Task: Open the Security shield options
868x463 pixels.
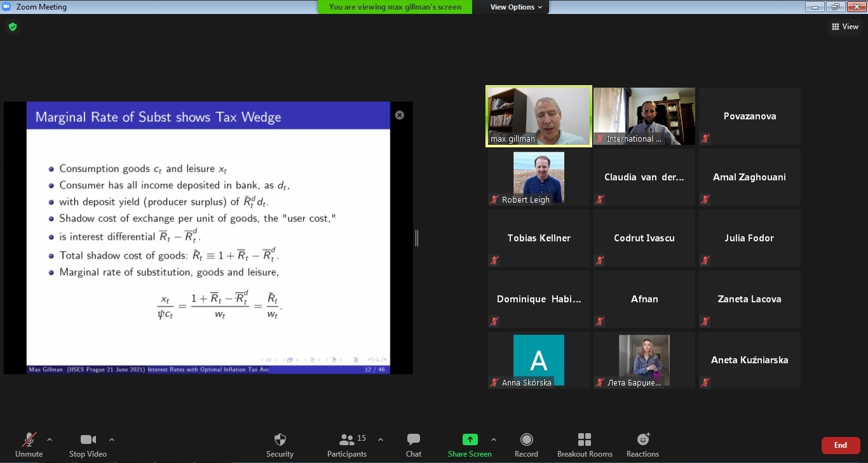Action: 280,445
